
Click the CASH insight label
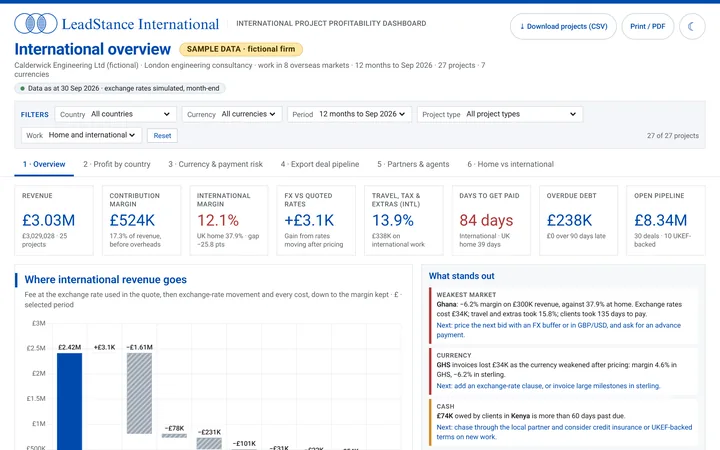click(445, 406)
